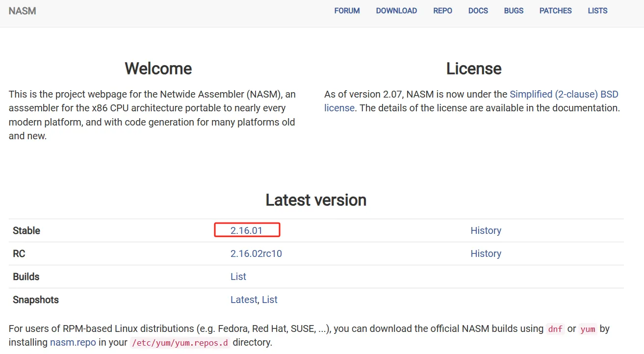Click the NASM brand logo text
The width and height of the screenshot is (644, 354).
click(x=22, y=11)
